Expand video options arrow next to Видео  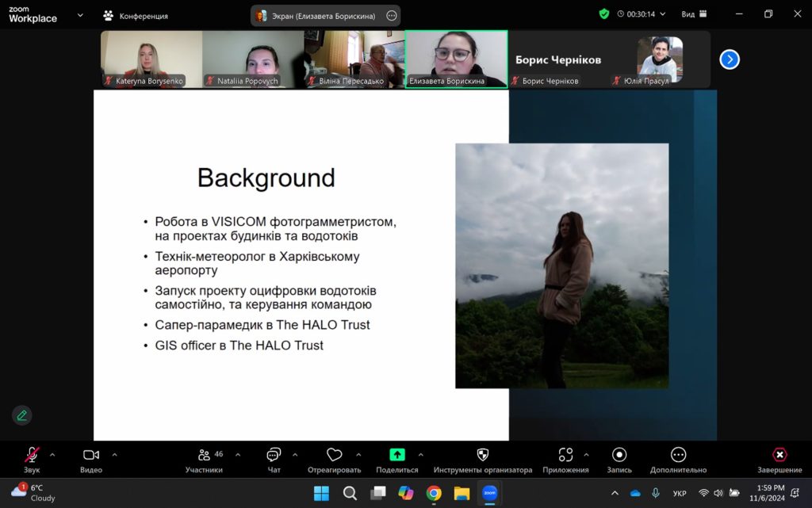(114, 455)
